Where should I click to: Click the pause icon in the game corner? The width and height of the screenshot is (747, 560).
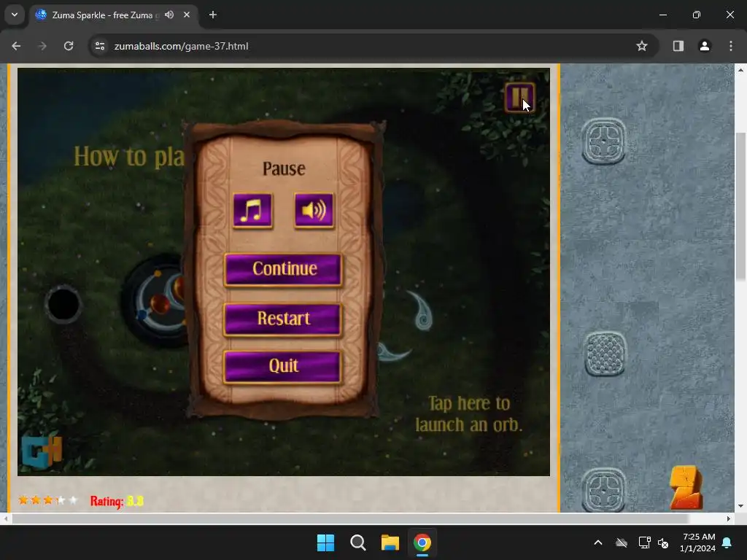[519, 98]
